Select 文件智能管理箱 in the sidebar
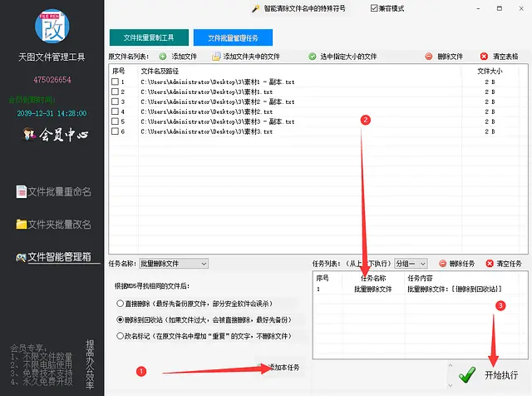The image size is (532, 396). [x=53, y=257]
